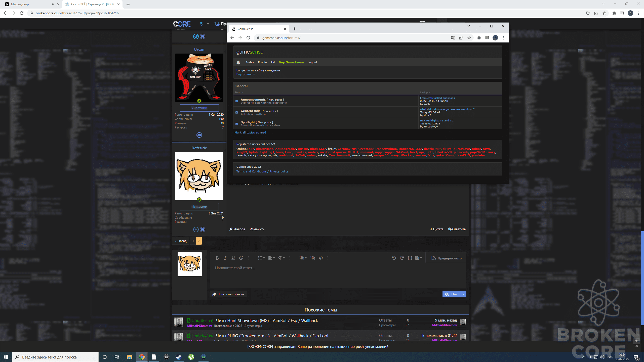Toggle bold formatting in reply editor
Viewport: 644px width, 362px height.
pyautogui.click(x=217, y=258)
